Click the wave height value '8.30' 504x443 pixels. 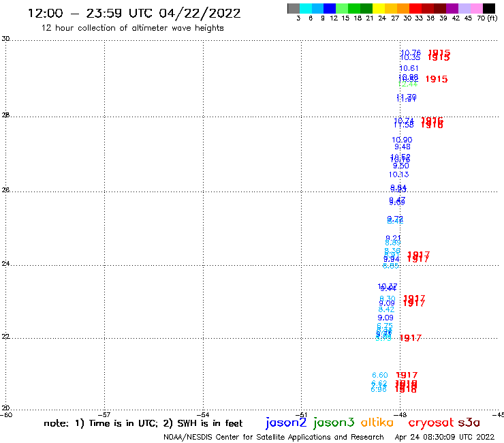pos(387,299)
